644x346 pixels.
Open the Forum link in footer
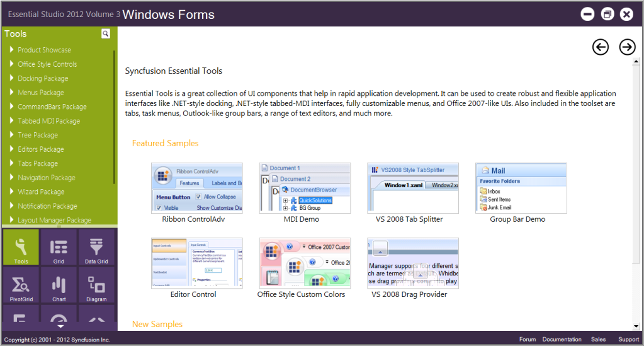[x=527, y=340]
